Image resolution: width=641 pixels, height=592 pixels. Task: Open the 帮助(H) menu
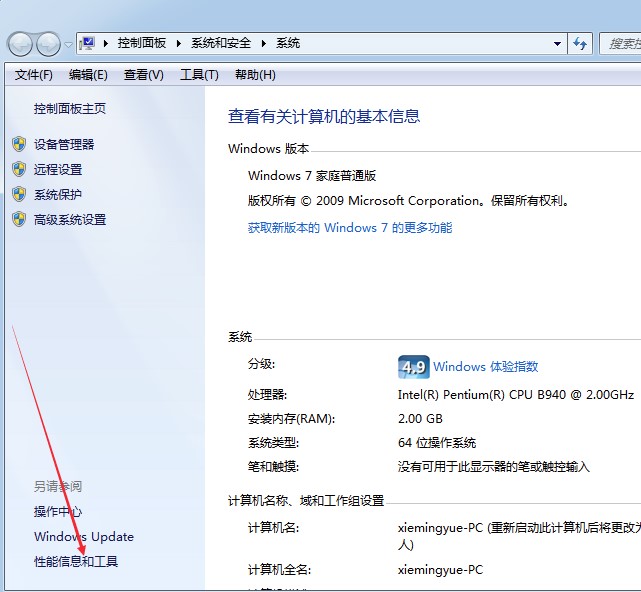coord(255,75)
